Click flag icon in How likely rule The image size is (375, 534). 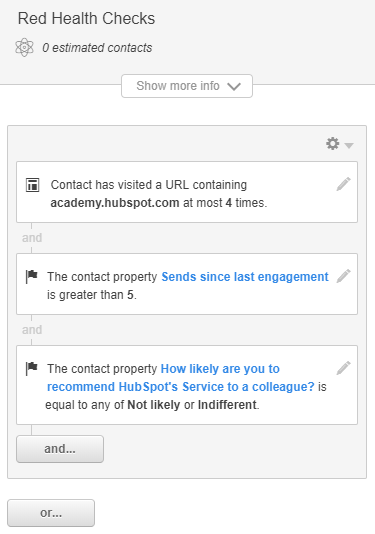coord(32,368)
